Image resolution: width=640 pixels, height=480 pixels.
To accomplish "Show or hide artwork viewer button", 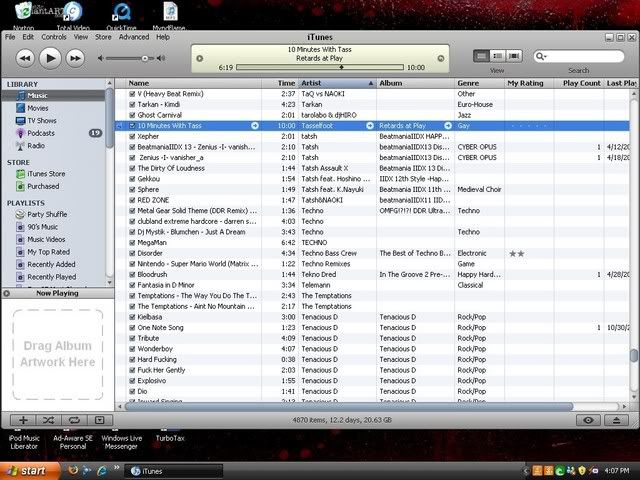I will pyautogui.click(x=98, y=420).
